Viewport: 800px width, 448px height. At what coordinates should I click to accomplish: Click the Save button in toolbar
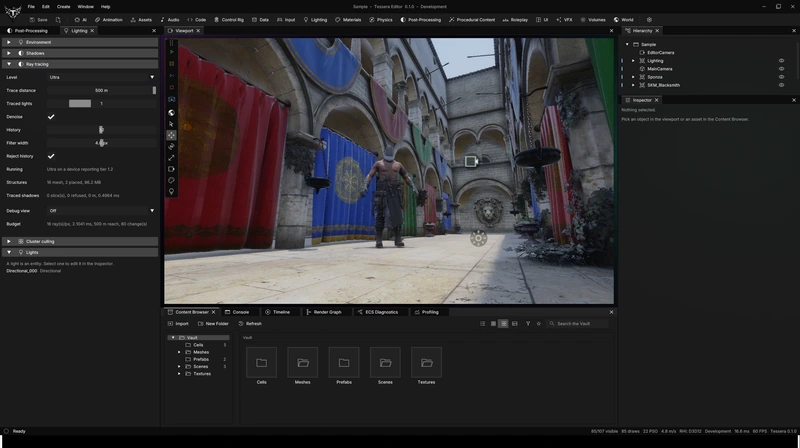click(38, 20)
